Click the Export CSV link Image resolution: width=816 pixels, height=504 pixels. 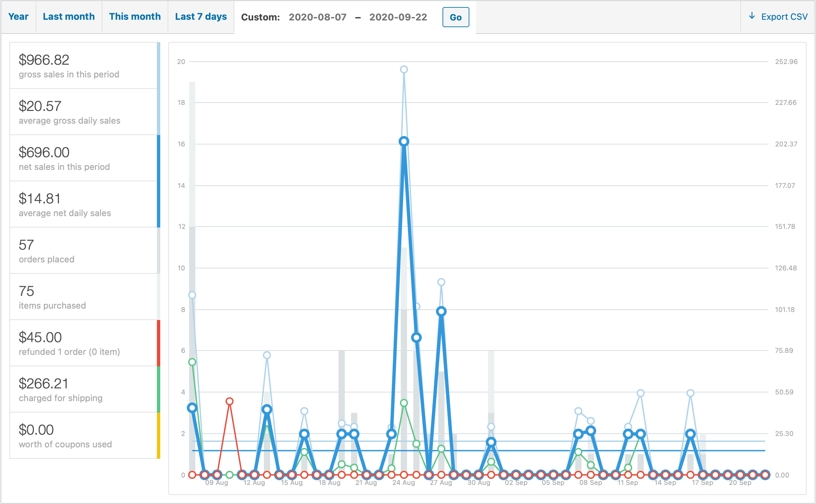click(784, 17)
